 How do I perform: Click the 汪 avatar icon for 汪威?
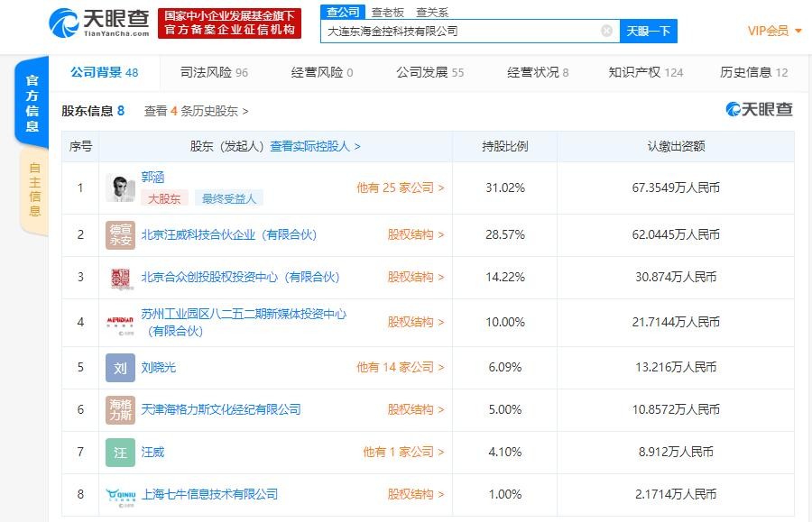(120, 452)
